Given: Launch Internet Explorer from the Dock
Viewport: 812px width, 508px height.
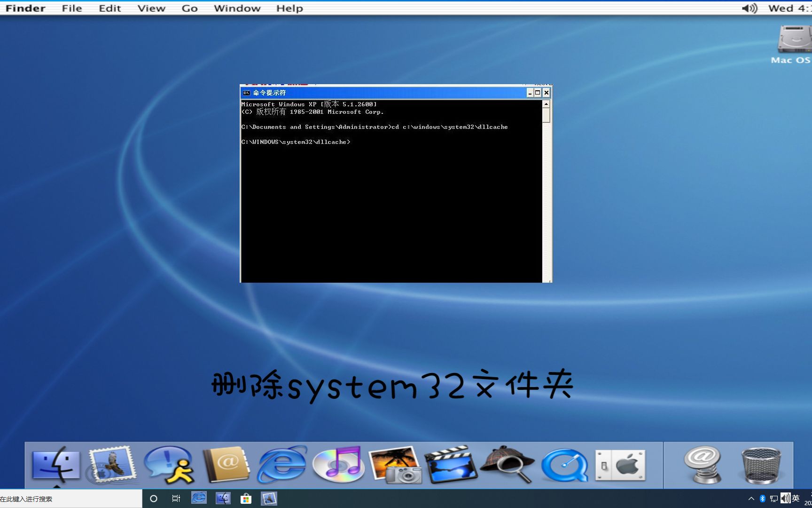Looking at the screenshot, I should pos(282,466).
